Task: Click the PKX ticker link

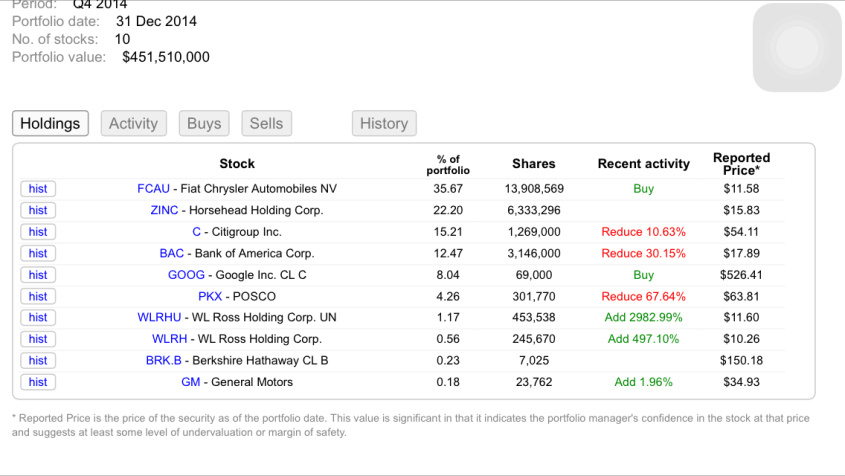Action: click(x=210, y=296)
